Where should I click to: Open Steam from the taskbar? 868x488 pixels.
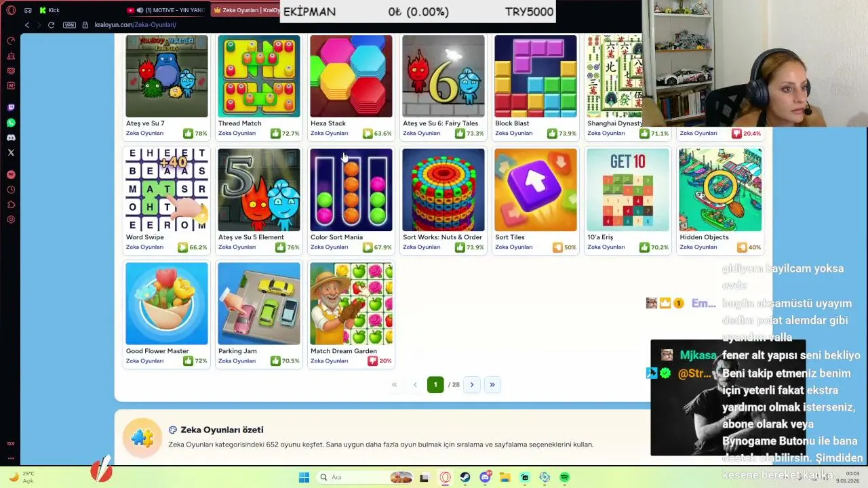coord(465,477)
